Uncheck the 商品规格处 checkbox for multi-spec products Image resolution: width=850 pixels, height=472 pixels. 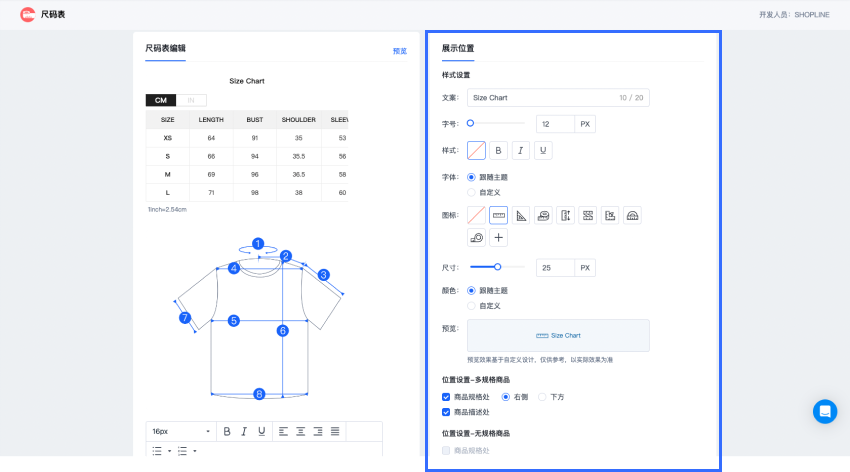[x=447, y=397]
